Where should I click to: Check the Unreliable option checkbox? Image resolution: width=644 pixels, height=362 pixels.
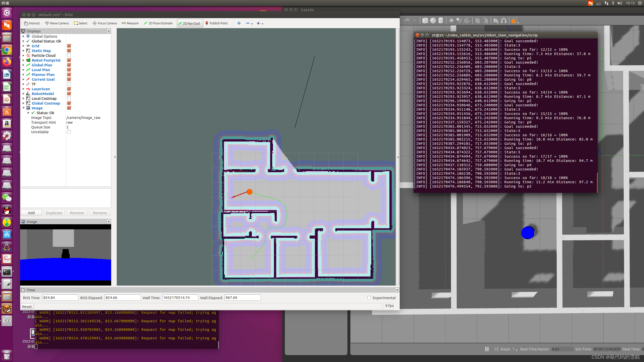[x=69, y=132]
